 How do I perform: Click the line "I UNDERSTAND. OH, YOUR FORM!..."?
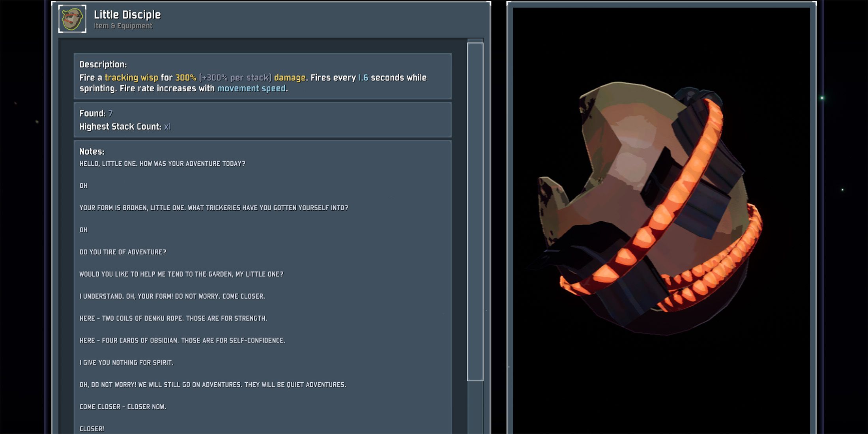click(172, 296)
